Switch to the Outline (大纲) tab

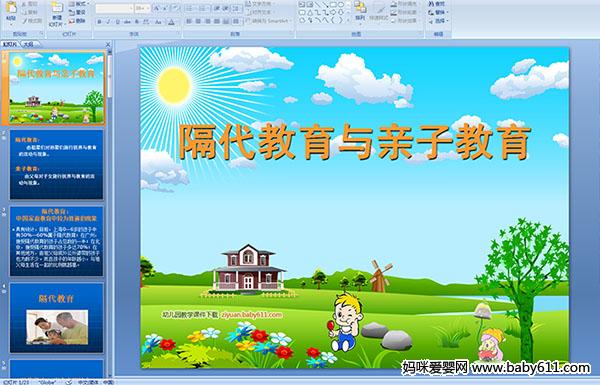coord(29,44)
